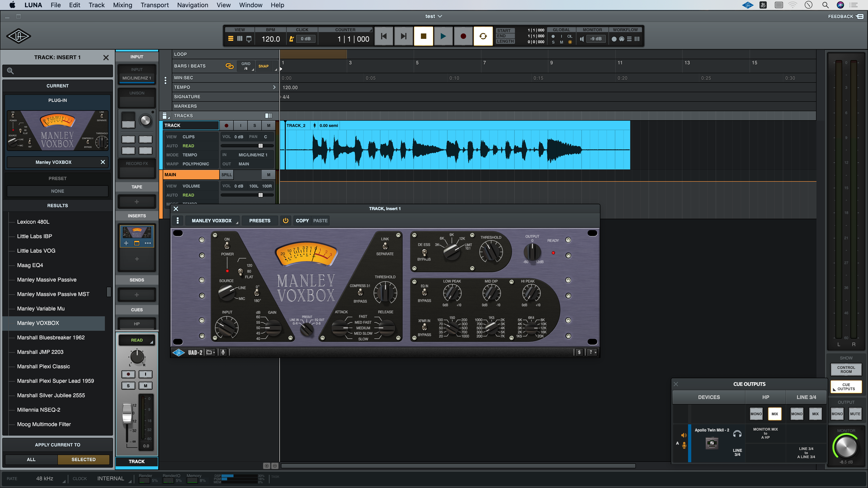Image resolution: width=868 pixels, height=488 pixels.
Task: Toggle the metronome click icon
Action: click(x=291, y=39)
